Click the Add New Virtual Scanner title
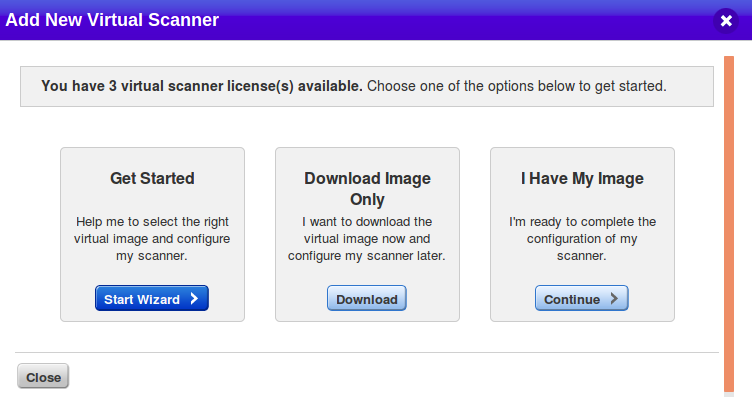The image size is (752, 417). tap(112, 20)
